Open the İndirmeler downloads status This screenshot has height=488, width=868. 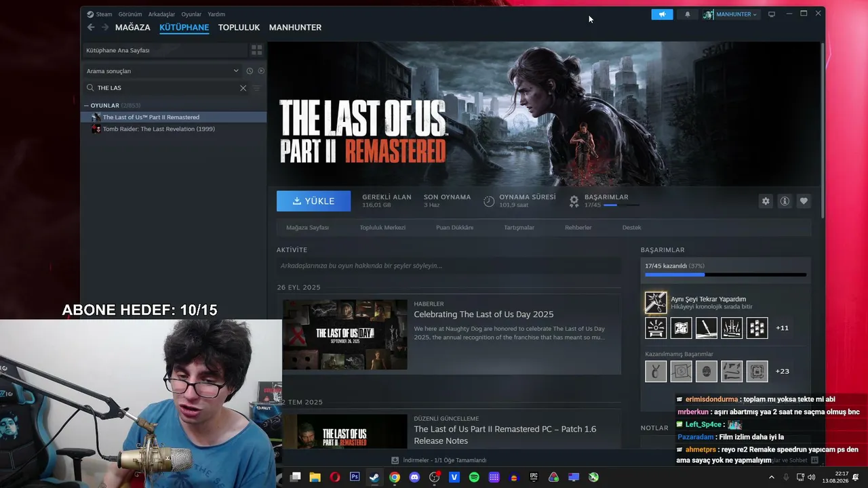(x=439, y=460)
